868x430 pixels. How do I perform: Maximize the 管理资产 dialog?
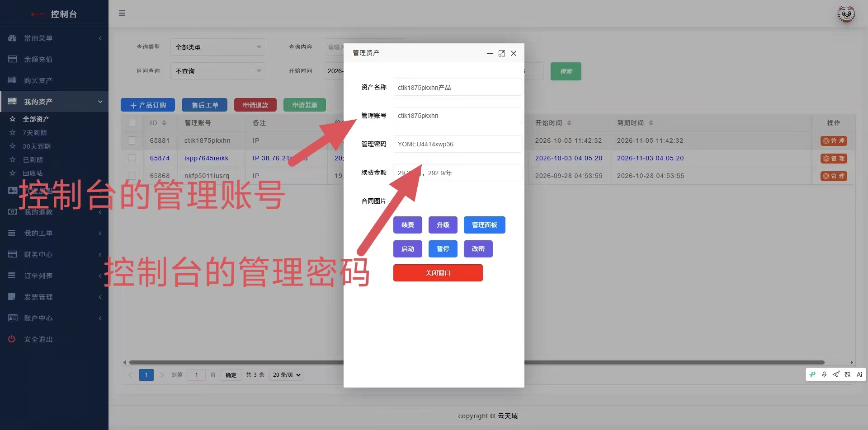pos(502,53)
